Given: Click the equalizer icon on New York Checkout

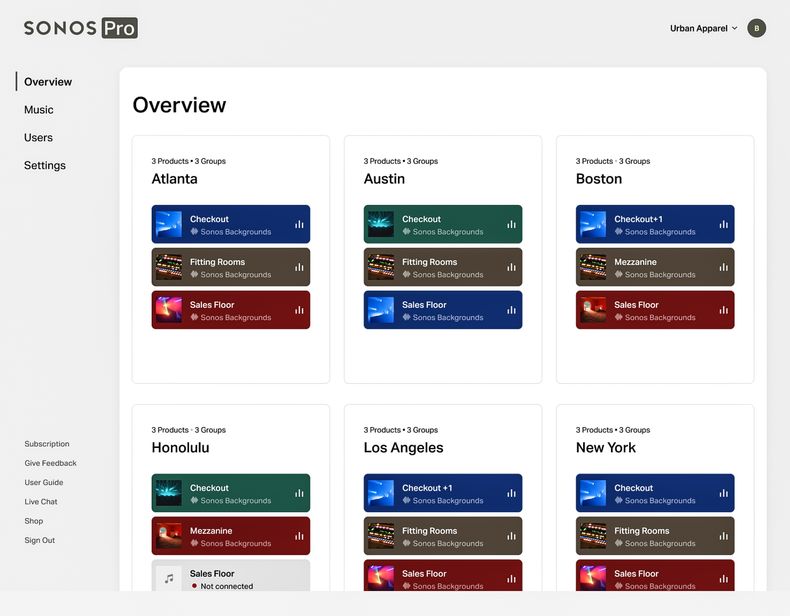Looking at the screenshot, I should pos(723,493).
